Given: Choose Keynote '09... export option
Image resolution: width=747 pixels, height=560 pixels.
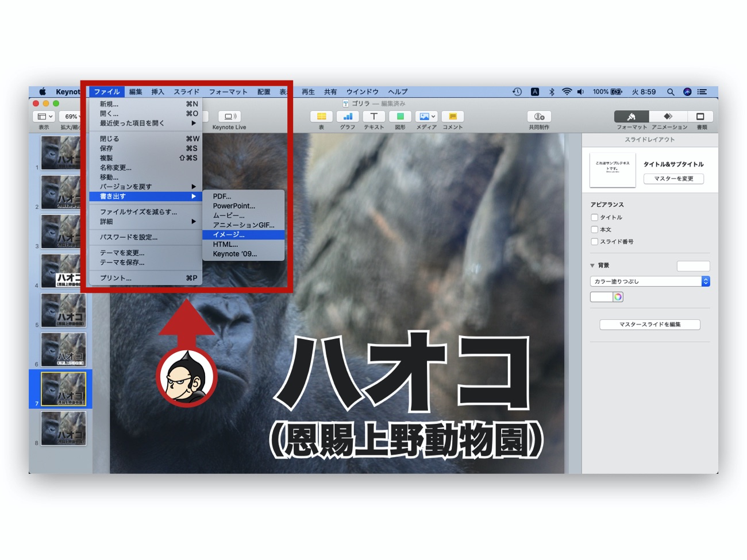Looking at the screenshot, I should pos(244,254).
